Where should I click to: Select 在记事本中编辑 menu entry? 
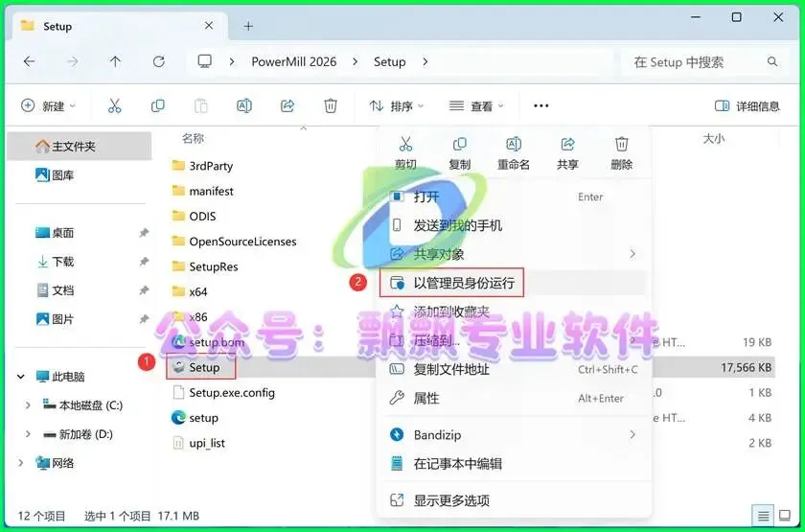(x=515, y=464)
